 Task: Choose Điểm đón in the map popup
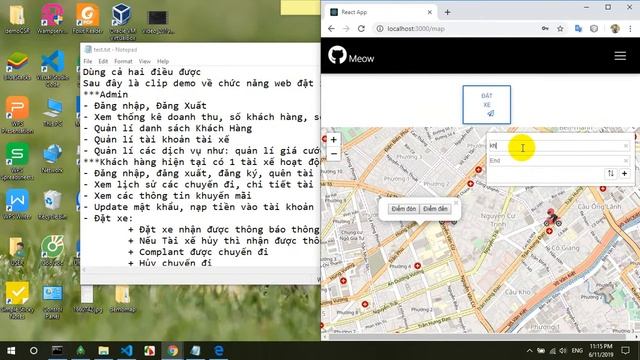coord(404,209)
